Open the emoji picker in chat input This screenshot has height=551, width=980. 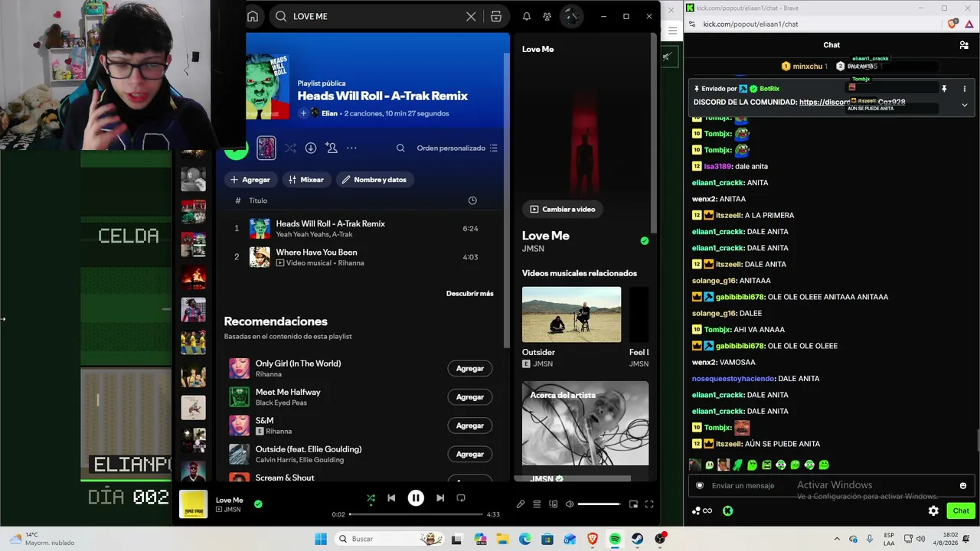coord(963,485)
